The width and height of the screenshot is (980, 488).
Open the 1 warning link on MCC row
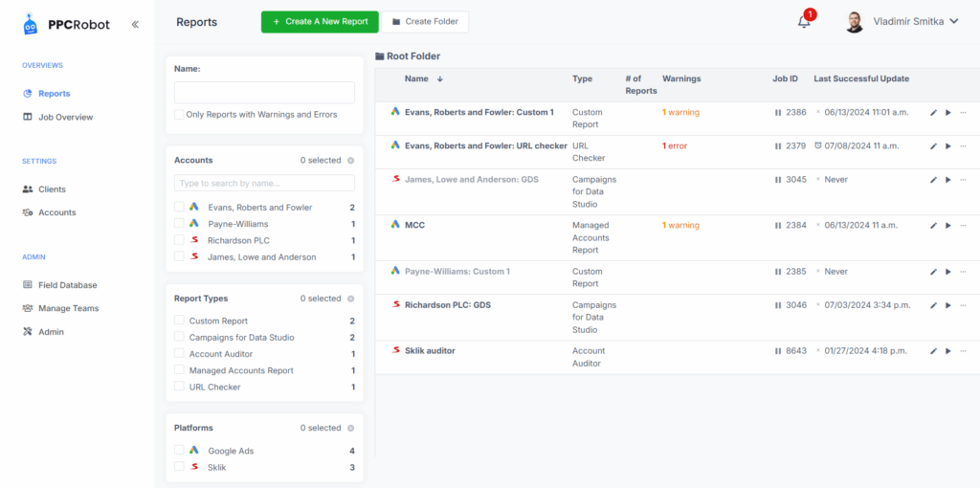coord(680,226)
